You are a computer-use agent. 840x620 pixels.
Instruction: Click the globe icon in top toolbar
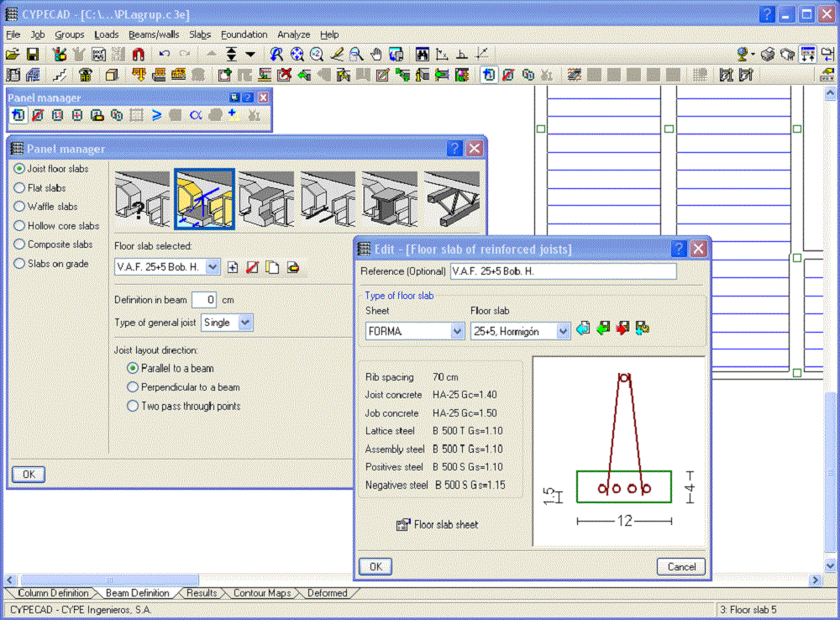click(x=743, y=54)
